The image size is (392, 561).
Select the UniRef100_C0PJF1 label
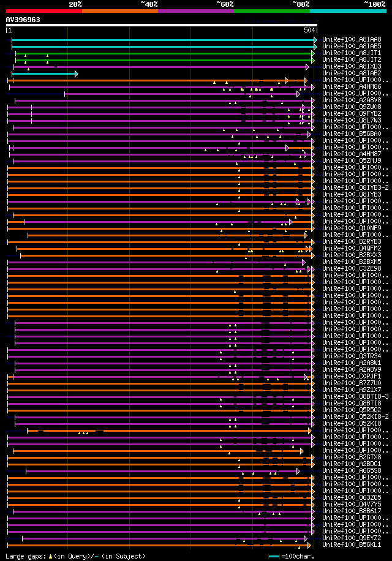pos(352,377)
